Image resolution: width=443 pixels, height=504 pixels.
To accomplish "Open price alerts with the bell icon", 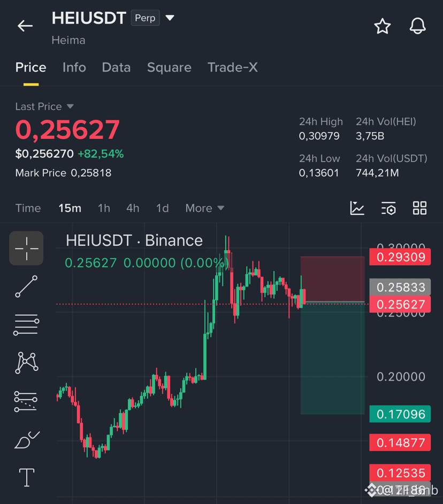I will coord(417,26).
